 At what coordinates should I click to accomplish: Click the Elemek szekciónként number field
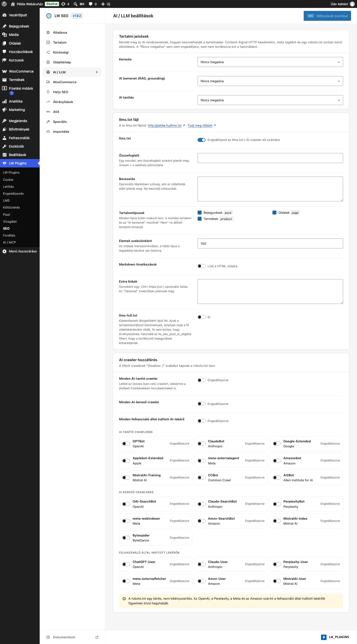coord(270,243)
